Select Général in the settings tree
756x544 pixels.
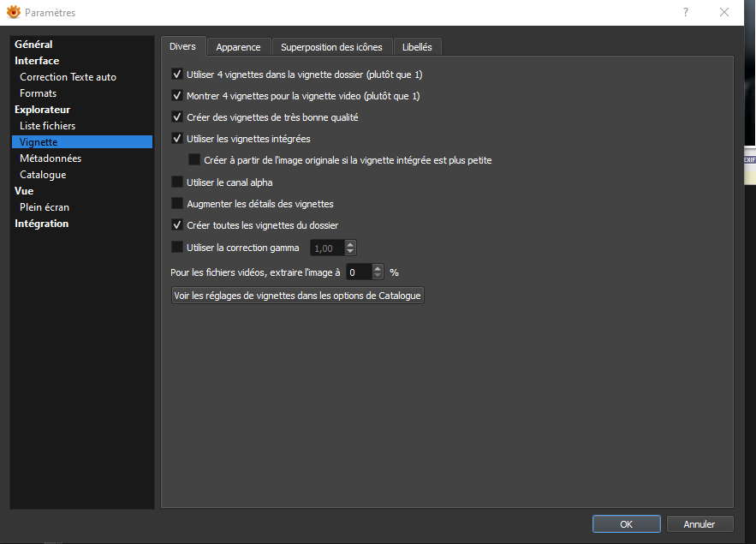point(33,45)
